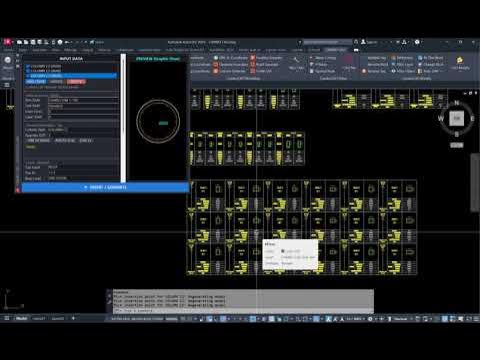
Task: Click the Top face of the ViewCube
Action: point(457,118)
